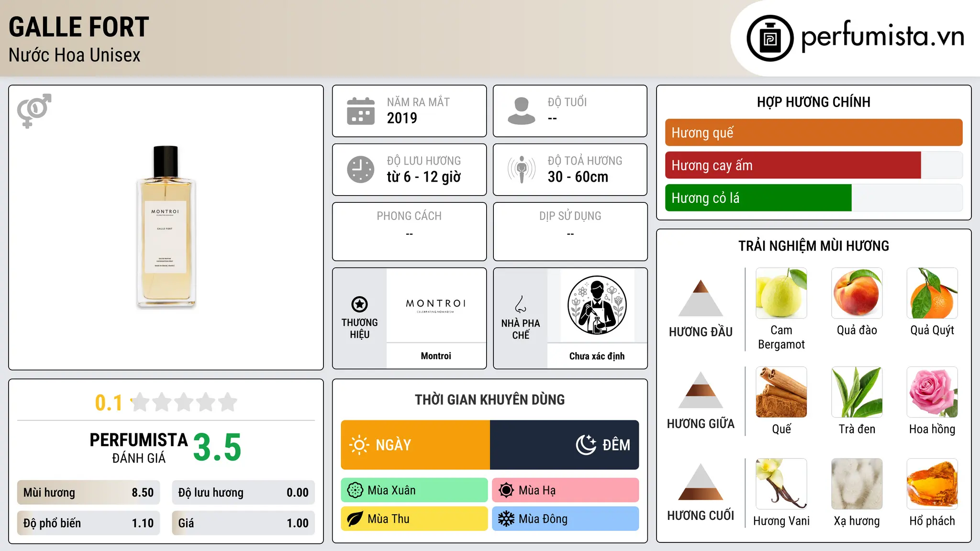Open the Hoa hồng rose note image
980x551 pixels.
click(x=932, y=392)
